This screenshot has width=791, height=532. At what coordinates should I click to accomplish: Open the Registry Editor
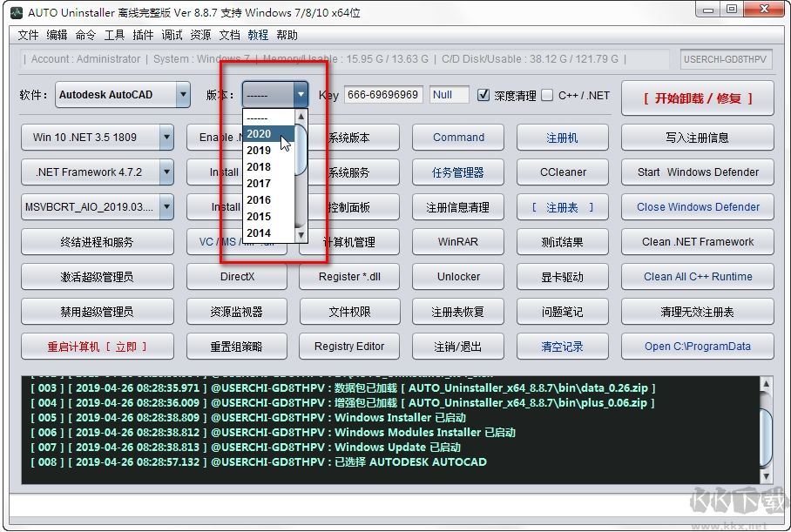pyautogui.click(x=348, y=346)
